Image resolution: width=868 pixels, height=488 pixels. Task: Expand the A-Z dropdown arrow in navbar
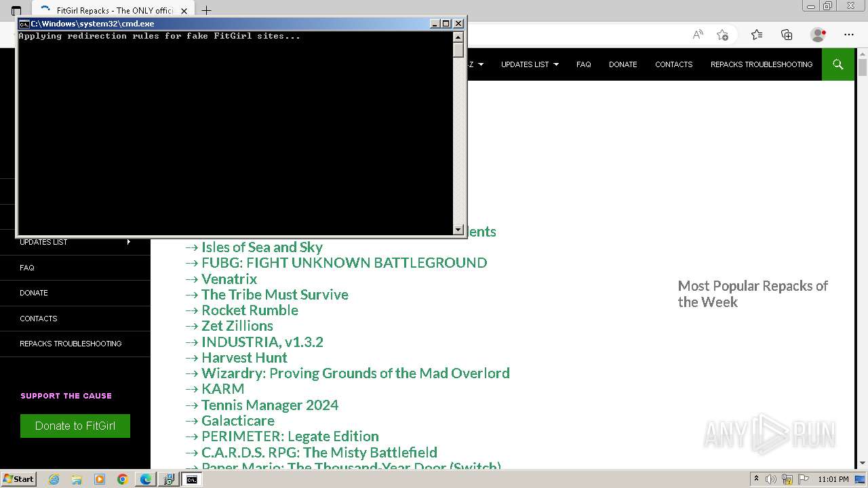481,64
